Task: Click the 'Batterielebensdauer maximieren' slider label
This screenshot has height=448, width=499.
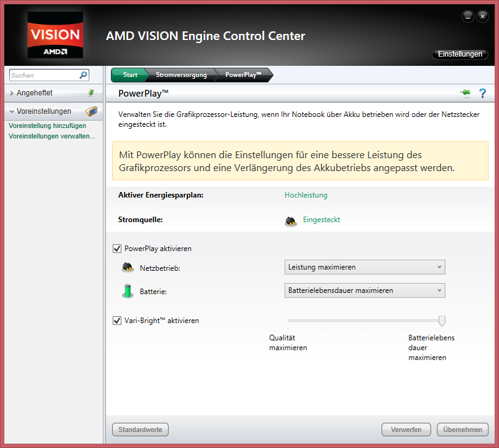Action: coord(431,348)
